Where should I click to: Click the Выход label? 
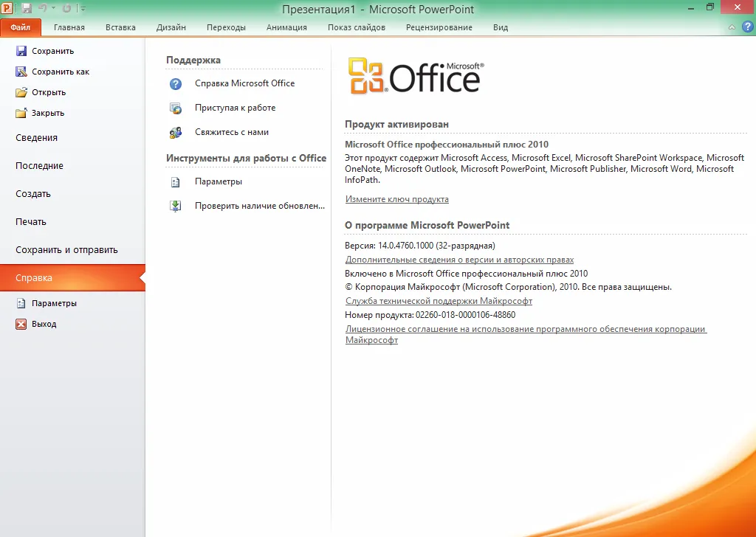click(x=44, y=324)
